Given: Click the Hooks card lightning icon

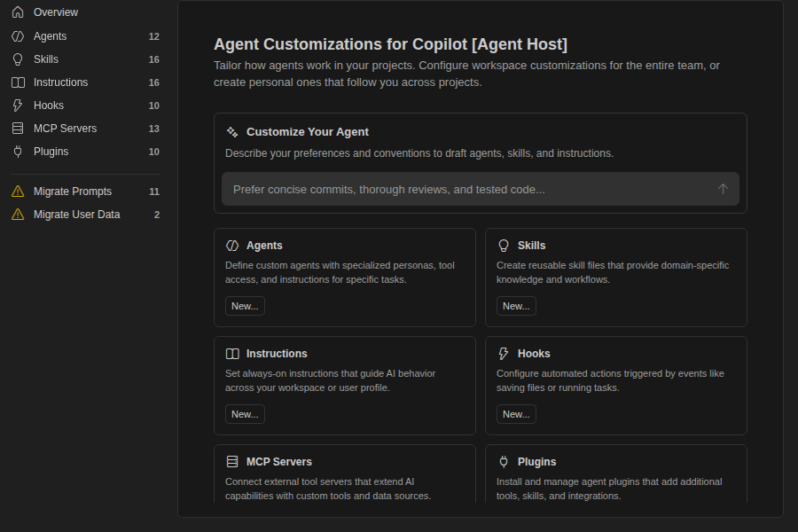Looking at the screenshot, I should click(504, 354).
